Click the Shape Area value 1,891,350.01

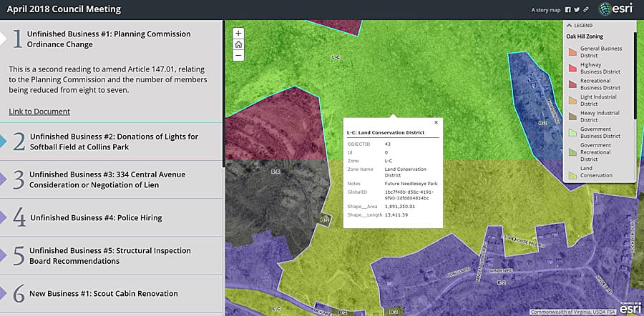399,206
